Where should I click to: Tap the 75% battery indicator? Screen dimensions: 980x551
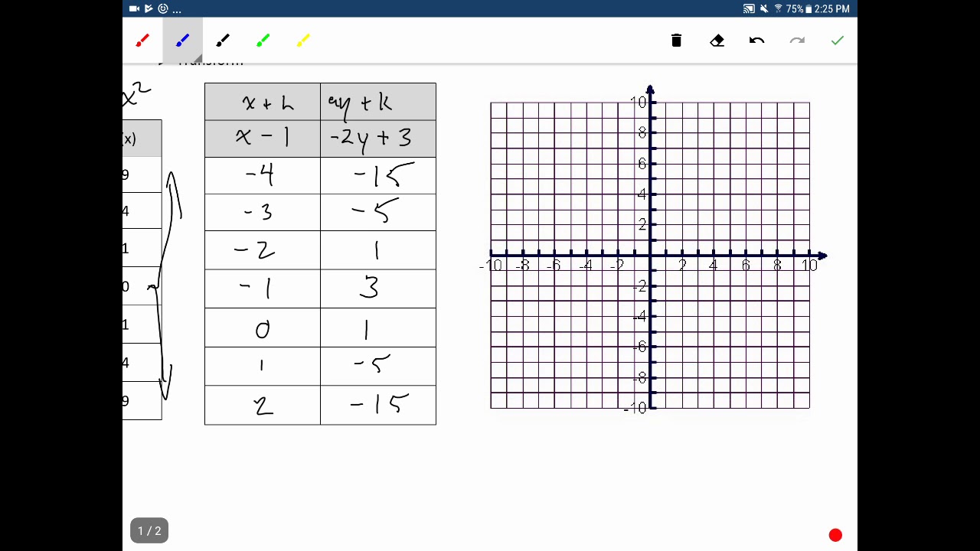pyautogui.click(x=798, y=8)
